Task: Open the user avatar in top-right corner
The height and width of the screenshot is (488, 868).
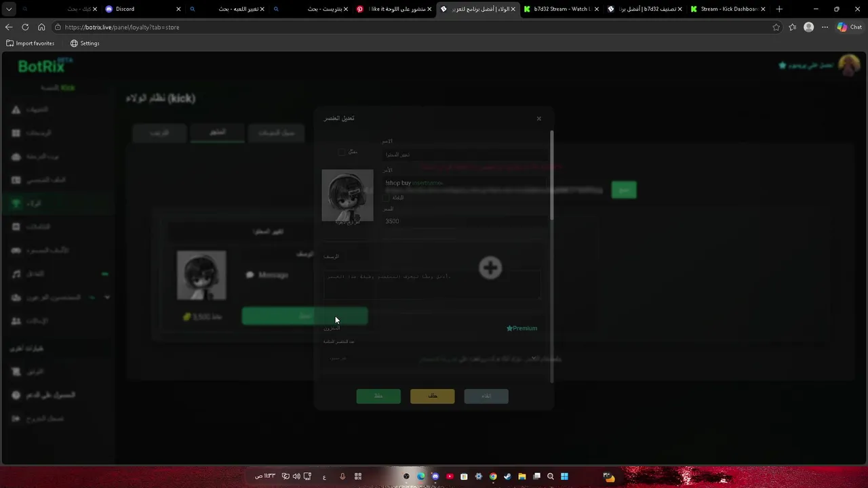Action: (x=849, y=65)
